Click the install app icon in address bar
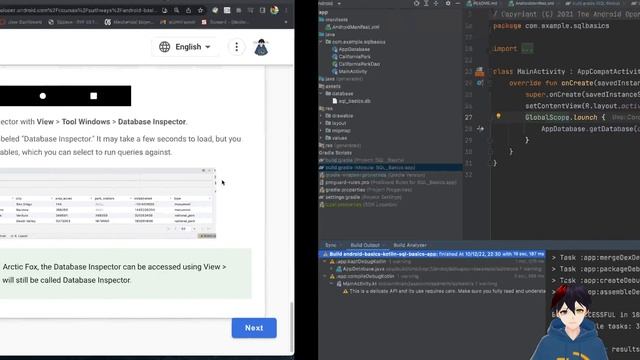The image size is (640, 360). (x=164, y=10)
